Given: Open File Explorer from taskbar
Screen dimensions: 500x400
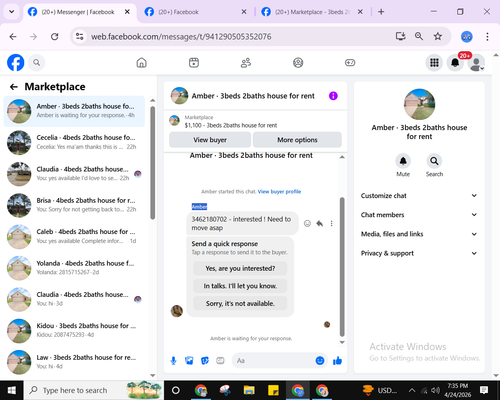Looking at the screenshot, I should pyautogui.click(x=249, y=390).
